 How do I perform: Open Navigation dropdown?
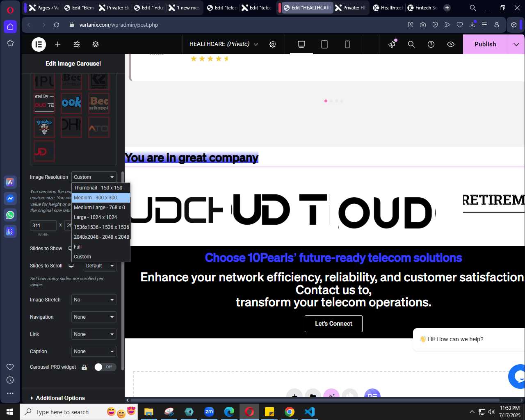(94, 317)
